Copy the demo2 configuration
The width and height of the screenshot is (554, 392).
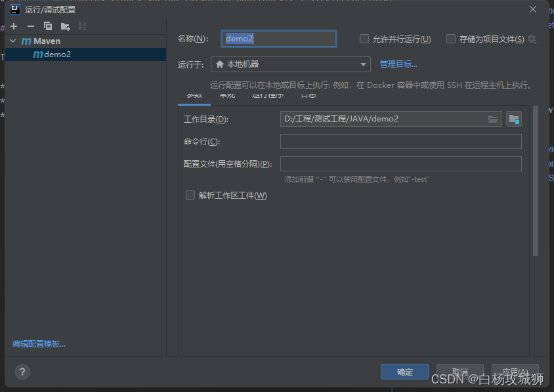[47, 26]
